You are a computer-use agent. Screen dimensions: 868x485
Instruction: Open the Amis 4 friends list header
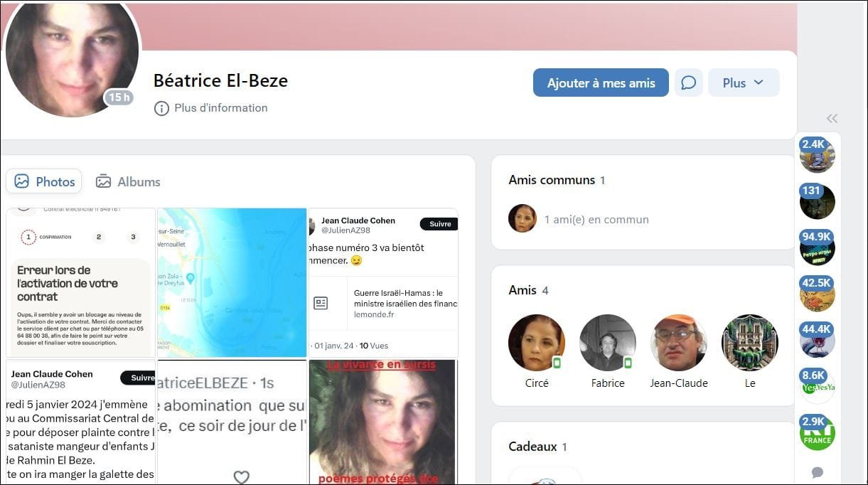(528, 290)
